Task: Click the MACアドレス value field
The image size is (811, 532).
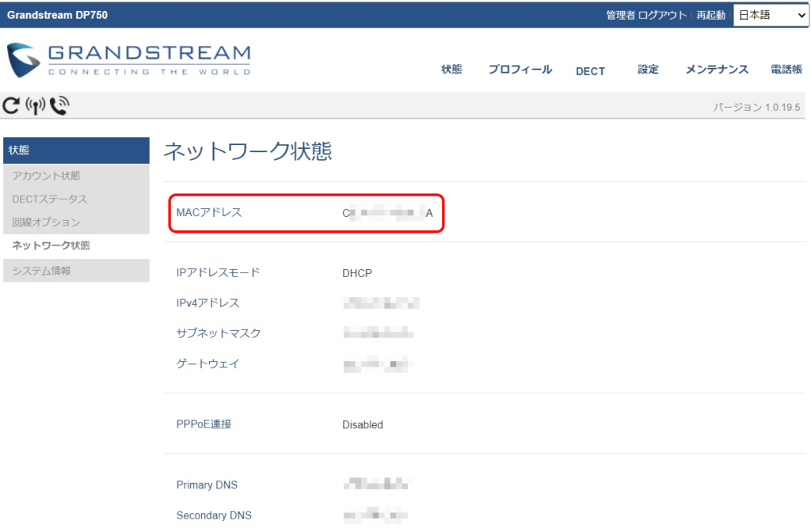Action: (387, 213)
